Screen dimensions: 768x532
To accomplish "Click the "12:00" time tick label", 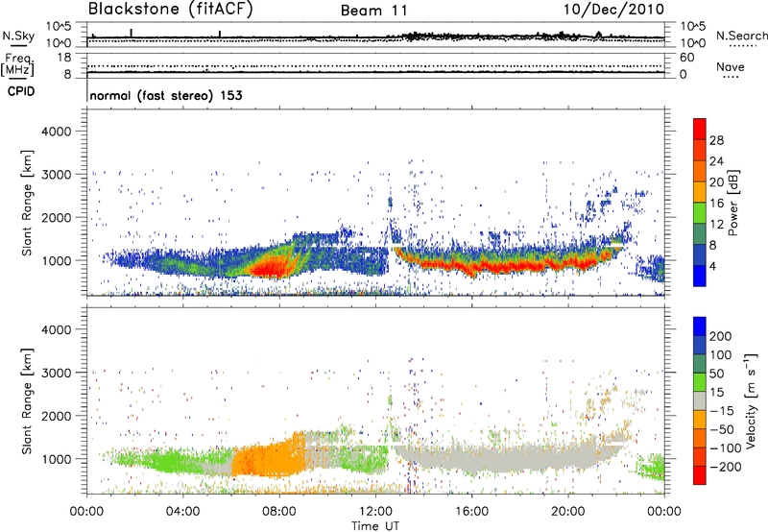I will [x=375, y=512].
